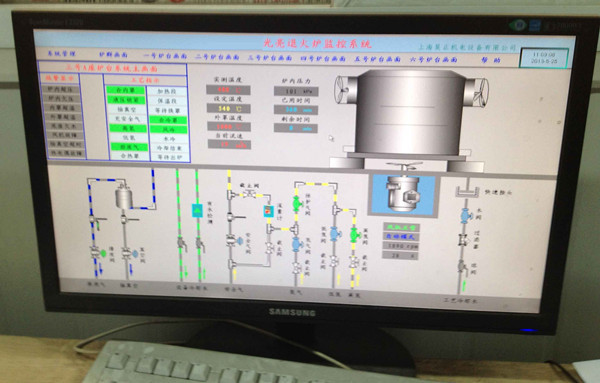The width and height of the screenshot is (600, 383).
Task: Click the 设定温度 set temperature field
Action: pyautogui.click(x=228, y=109)
